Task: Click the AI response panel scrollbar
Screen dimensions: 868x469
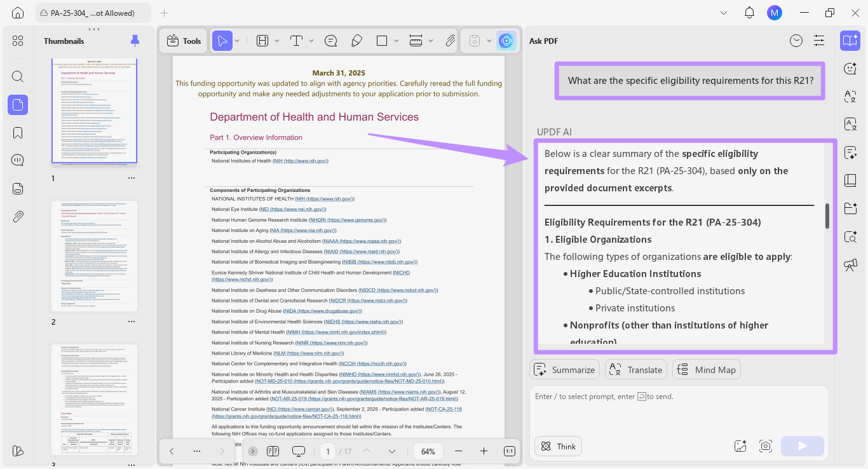Action: pos(827,216)
